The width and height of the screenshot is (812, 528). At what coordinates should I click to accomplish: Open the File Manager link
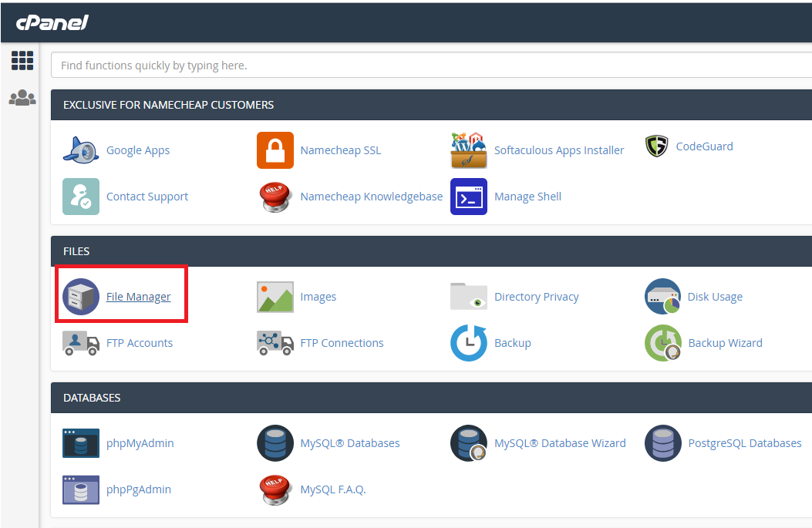click(138, 297)
